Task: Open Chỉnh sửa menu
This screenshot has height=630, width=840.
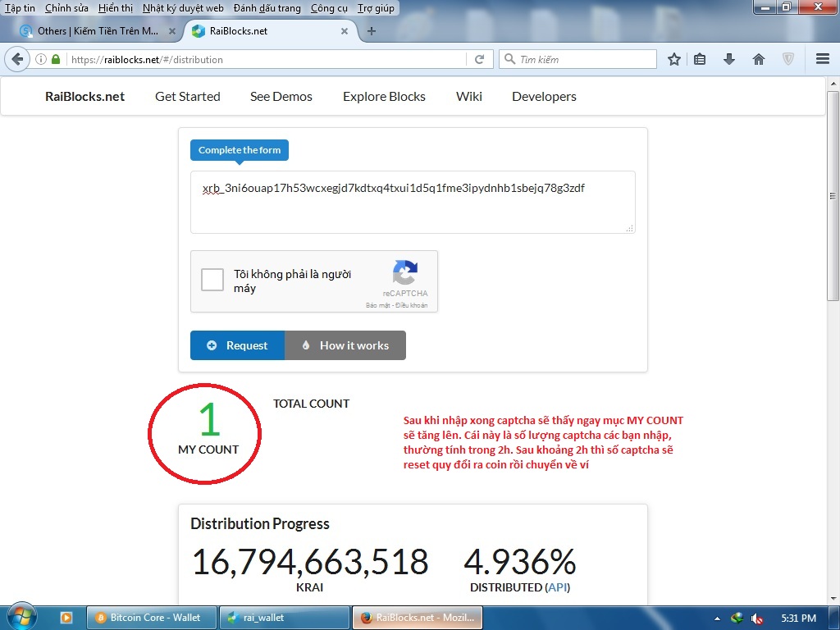Action: tap(66, 8)
